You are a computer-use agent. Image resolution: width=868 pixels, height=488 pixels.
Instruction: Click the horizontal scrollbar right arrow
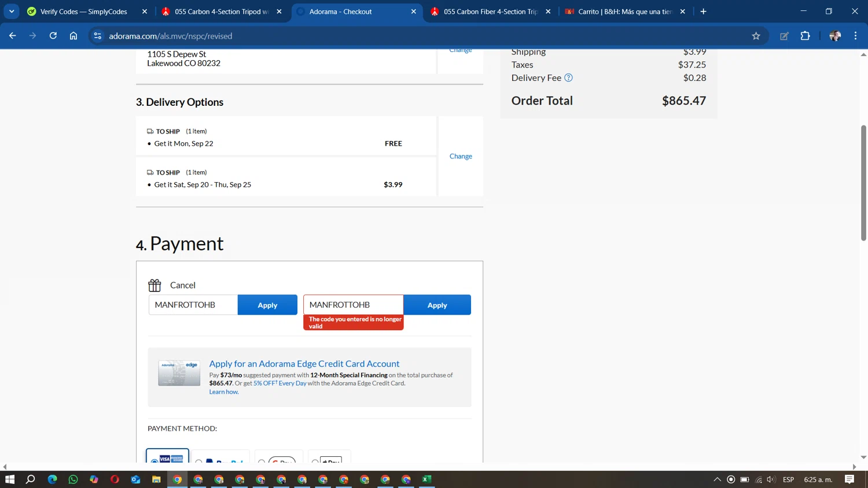coord(854,467)
